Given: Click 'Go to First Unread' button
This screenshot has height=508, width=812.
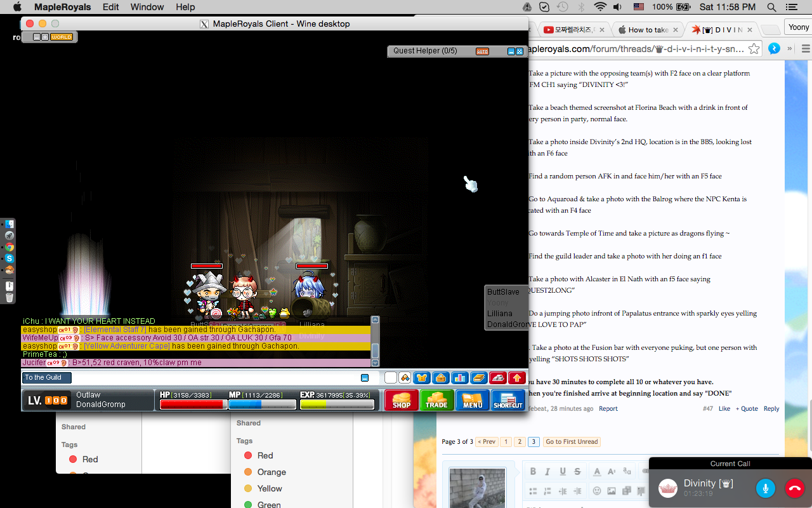Looking at the screenshot, I should pos(572,441).
